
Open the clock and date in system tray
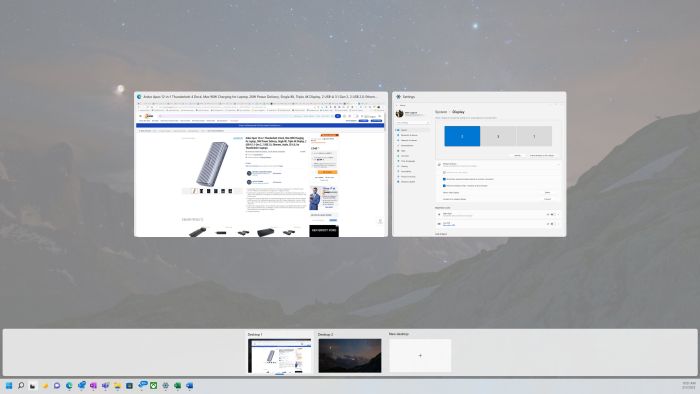point(688,386)
